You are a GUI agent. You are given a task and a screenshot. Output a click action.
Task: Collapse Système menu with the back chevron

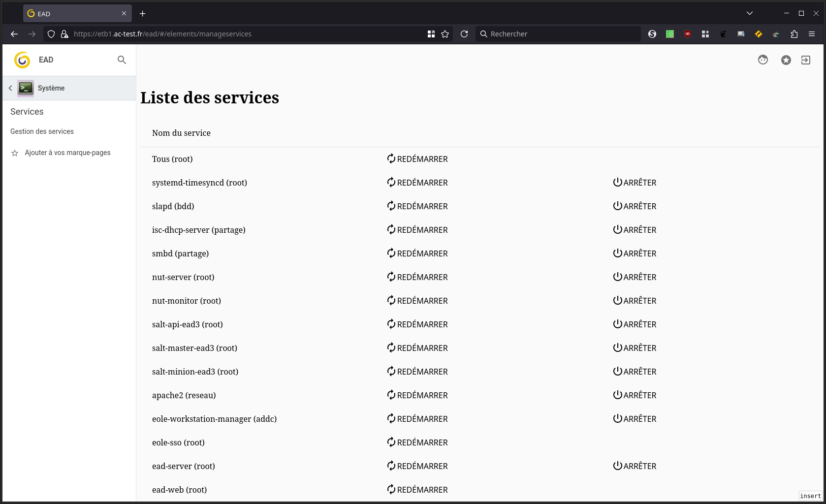coord(10,88)
